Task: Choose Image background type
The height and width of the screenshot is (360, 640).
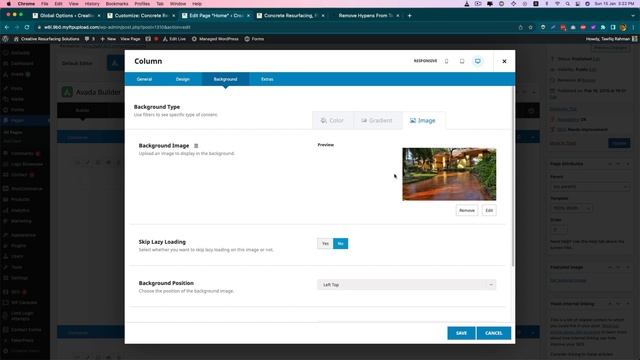Action: pos(423,120)
